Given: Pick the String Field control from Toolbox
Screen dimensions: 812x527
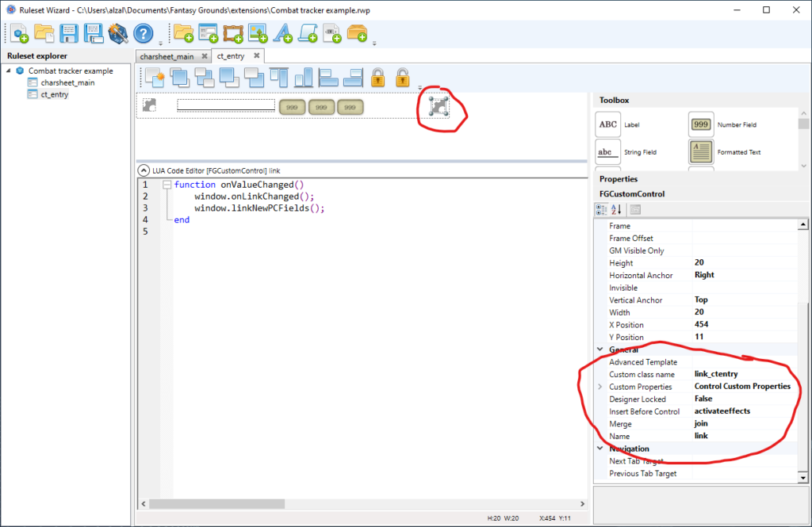Looking at the screenshot, I should click(607, 151).
